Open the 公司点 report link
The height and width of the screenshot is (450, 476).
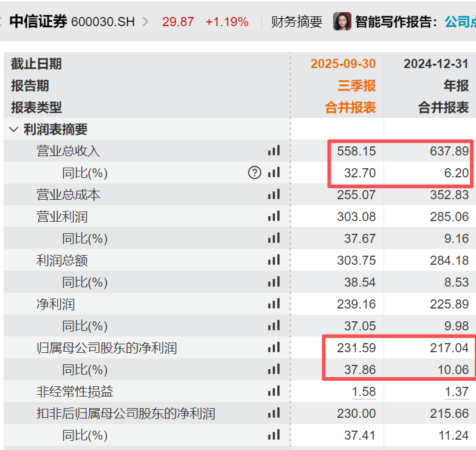point(460,22)
